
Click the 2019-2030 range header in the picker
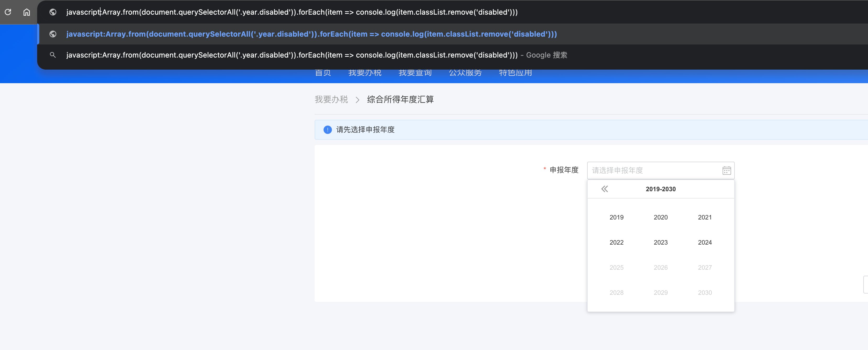click(660, 189)
